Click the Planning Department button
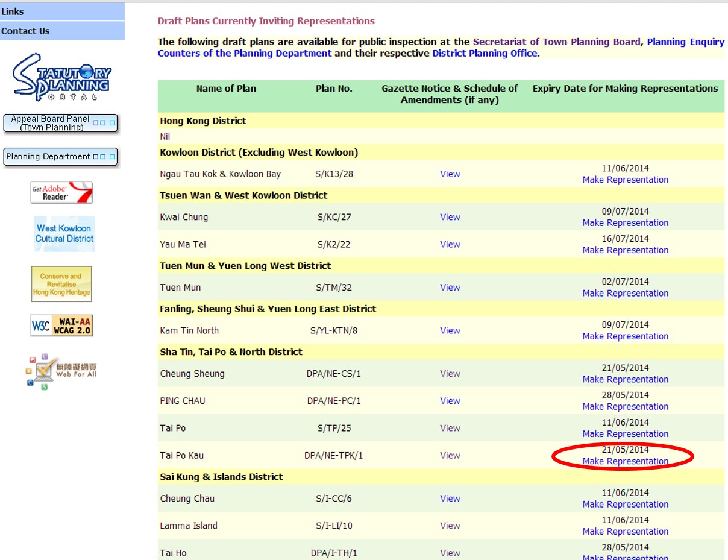 (60, 157)
